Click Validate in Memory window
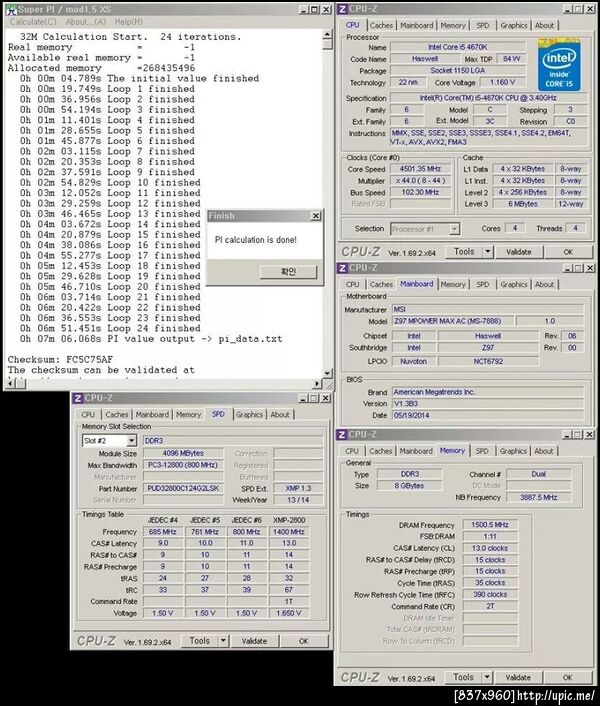Screen dimensions: 600x706 click(518, 677)
